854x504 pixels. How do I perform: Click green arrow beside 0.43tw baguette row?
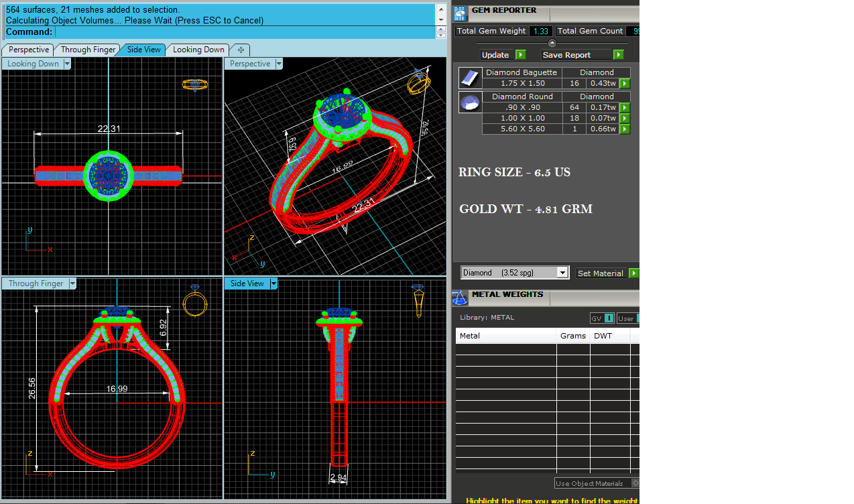click(625, 84)
